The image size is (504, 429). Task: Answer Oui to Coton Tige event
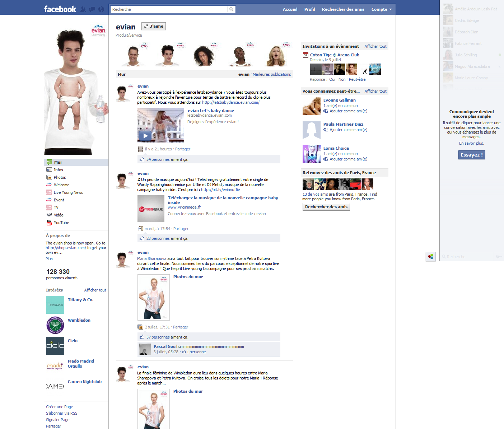click(332, 79)
